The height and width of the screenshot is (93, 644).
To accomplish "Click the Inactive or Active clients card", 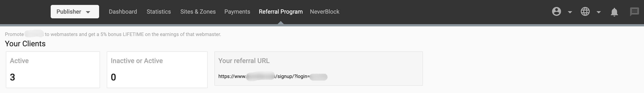I will pos(157,70).
